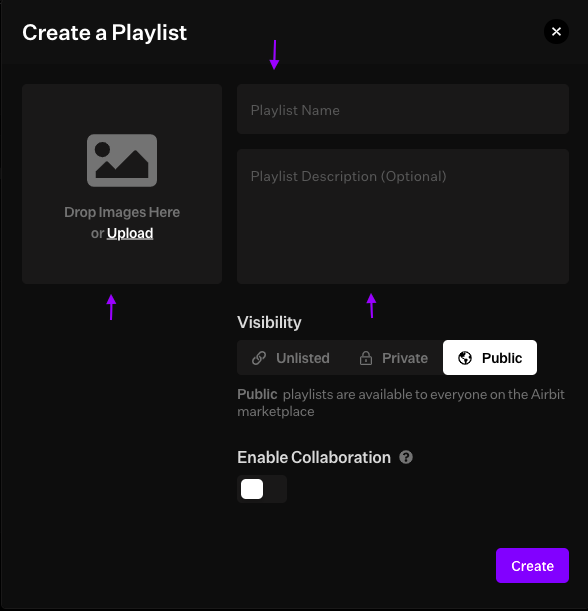Select Unlisted visibility option
Image resolution: width=588 pixels, height=611 pixels.
pyautogui.click(x=291, y=358)
